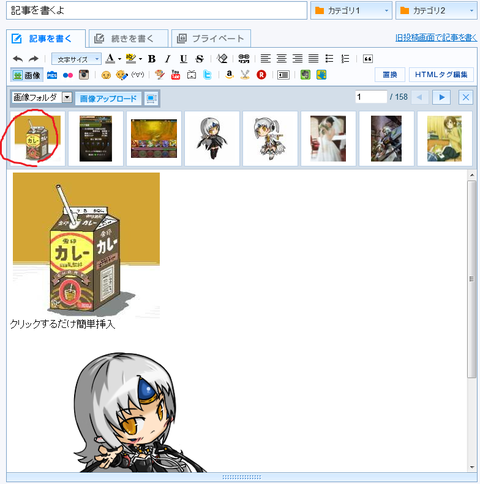480x484 pixels.
Task: Click the monitor icon next to 画像アップロード
Action: tap(151, 99)
